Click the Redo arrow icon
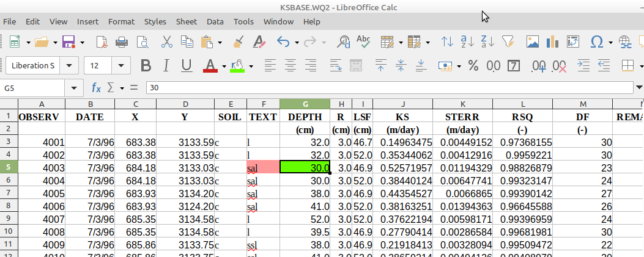Image resolution: width=644 pixels, height=257 pixels. [x=310, y=42]
